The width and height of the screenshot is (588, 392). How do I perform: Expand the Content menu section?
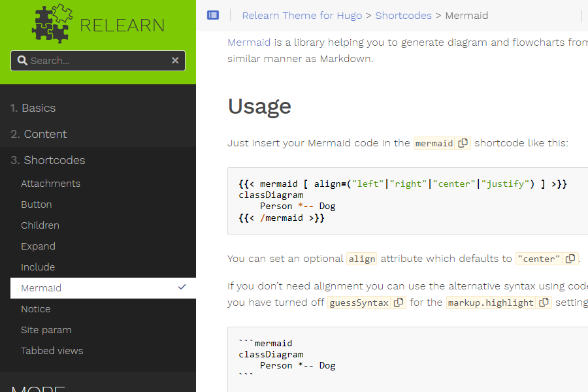point(39,134)
